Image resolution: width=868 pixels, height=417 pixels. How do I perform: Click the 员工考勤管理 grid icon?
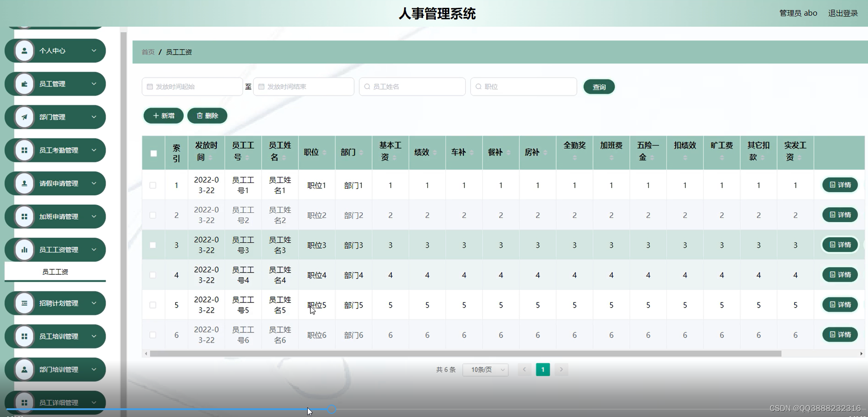24,150
